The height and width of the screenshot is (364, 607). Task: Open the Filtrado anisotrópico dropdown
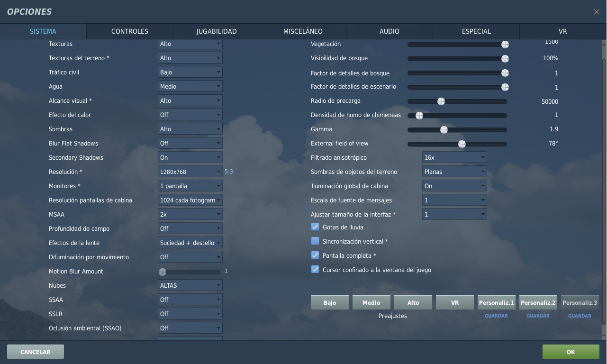tap(454, 157)
